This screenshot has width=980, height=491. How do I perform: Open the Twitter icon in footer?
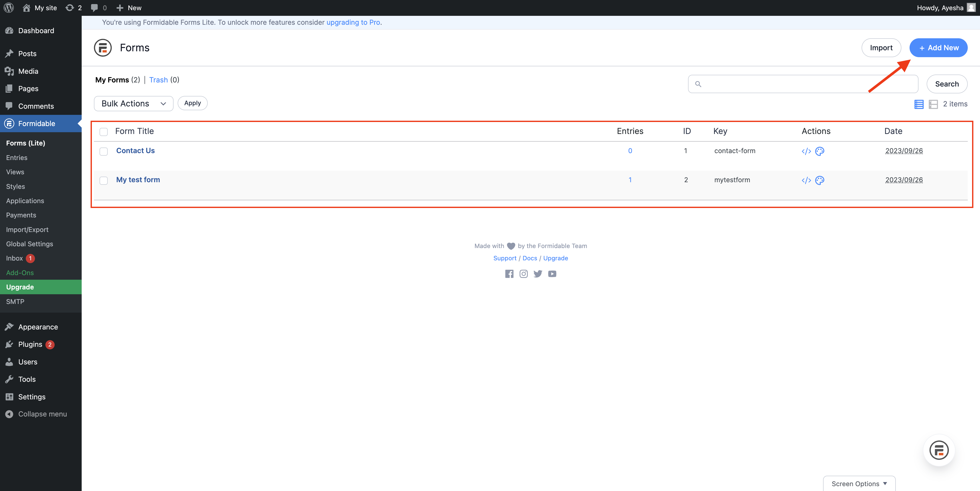537,274
